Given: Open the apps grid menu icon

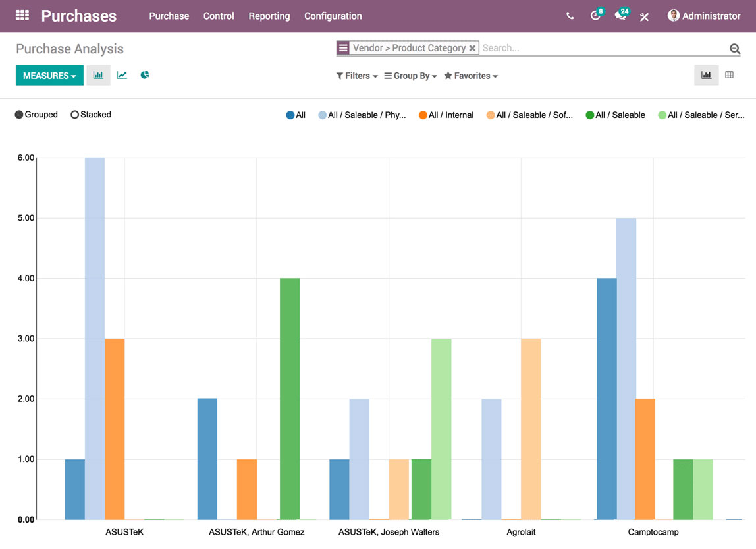Looking at the screenshot, I should pos(22,16).
